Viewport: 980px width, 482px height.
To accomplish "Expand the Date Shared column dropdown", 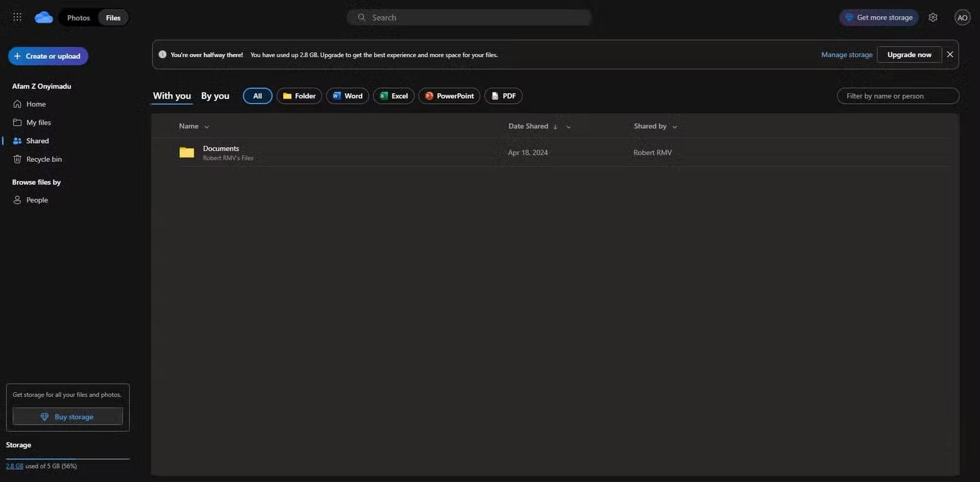I will (x=568, y=126).
